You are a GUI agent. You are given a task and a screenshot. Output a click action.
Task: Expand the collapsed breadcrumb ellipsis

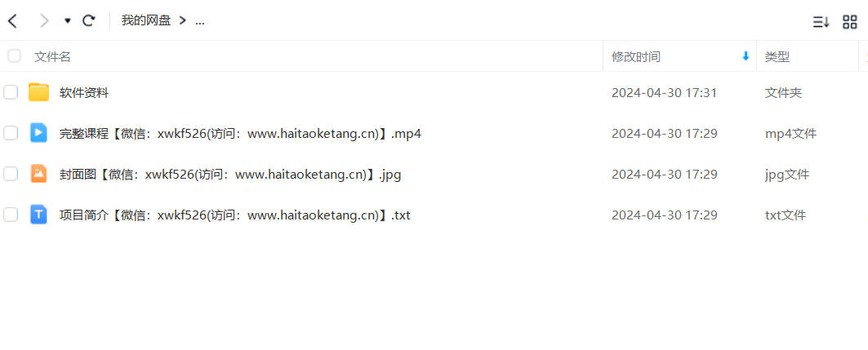pyautogui.click(x=200, y=21)
